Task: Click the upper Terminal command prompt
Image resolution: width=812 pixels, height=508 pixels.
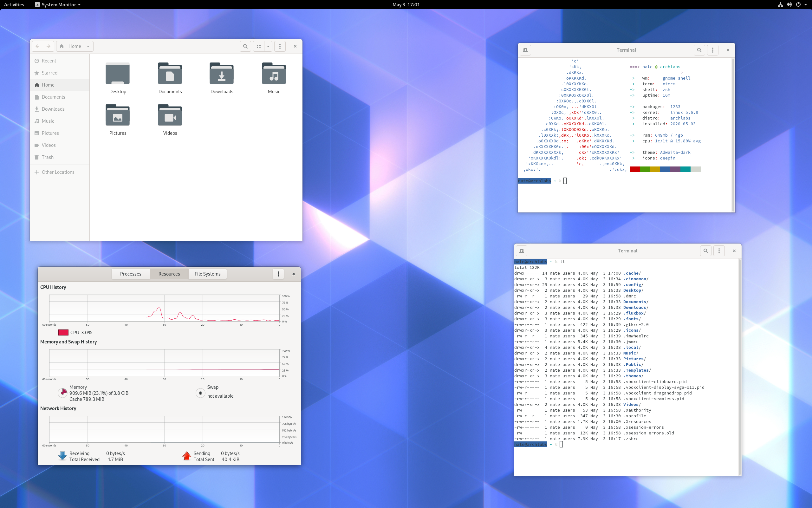Action: point(542,181)
